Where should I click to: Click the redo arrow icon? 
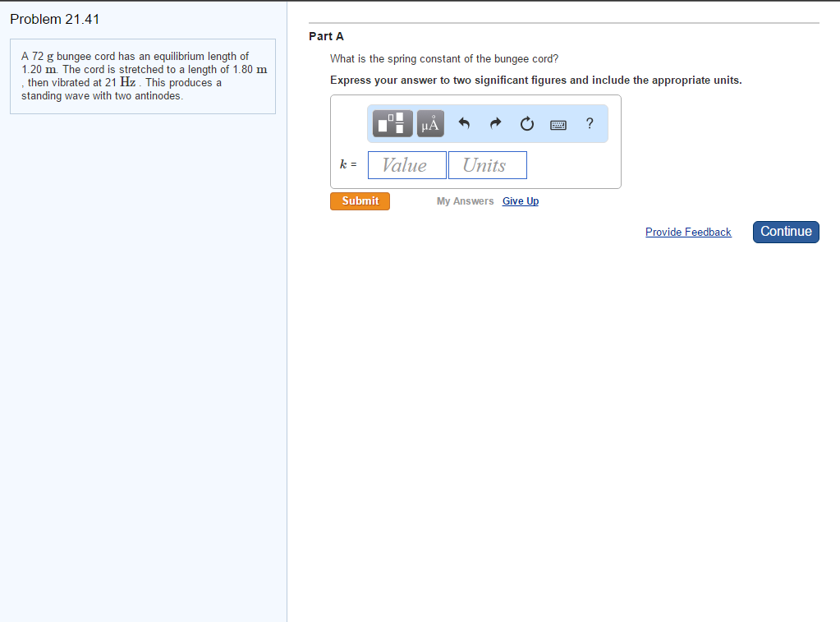495,124
